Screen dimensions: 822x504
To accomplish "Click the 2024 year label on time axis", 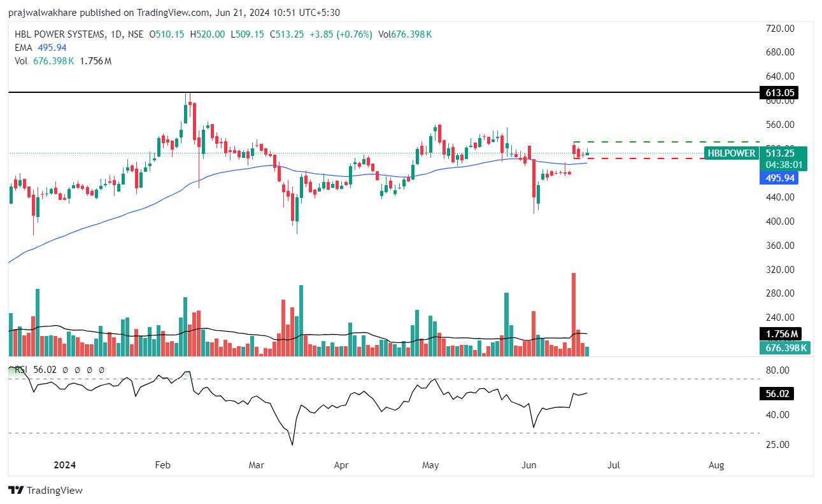I will pos(64,465).
